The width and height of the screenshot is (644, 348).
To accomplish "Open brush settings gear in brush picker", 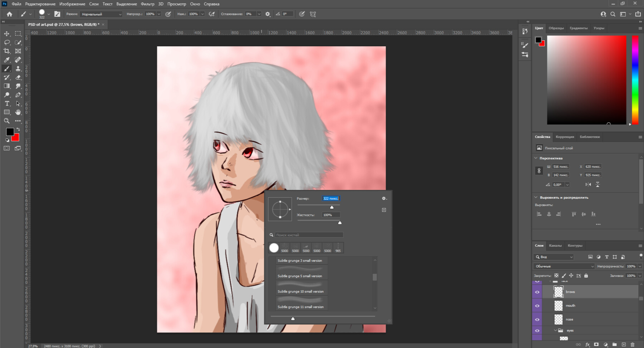I will (x=384, y=198).
